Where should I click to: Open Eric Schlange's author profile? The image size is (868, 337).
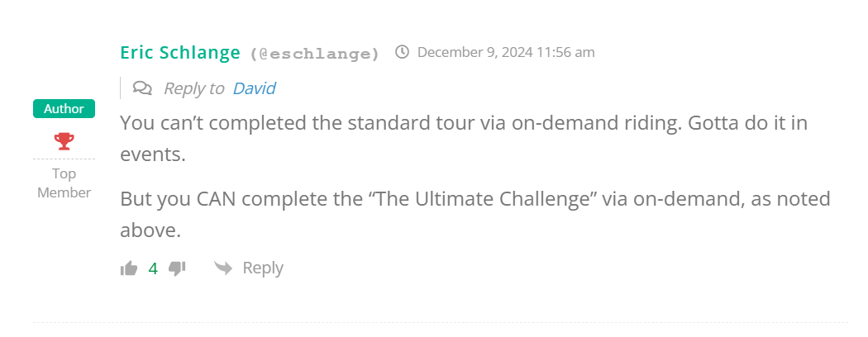(x=182, y=53)
